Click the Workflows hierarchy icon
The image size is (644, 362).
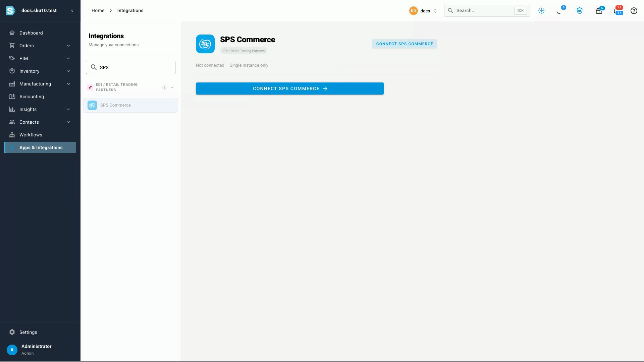point(12,135)
